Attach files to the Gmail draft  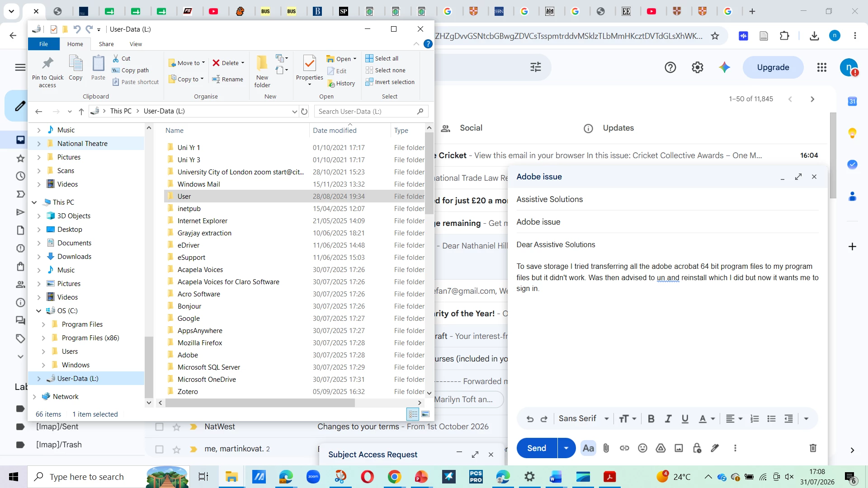point(606,448)
